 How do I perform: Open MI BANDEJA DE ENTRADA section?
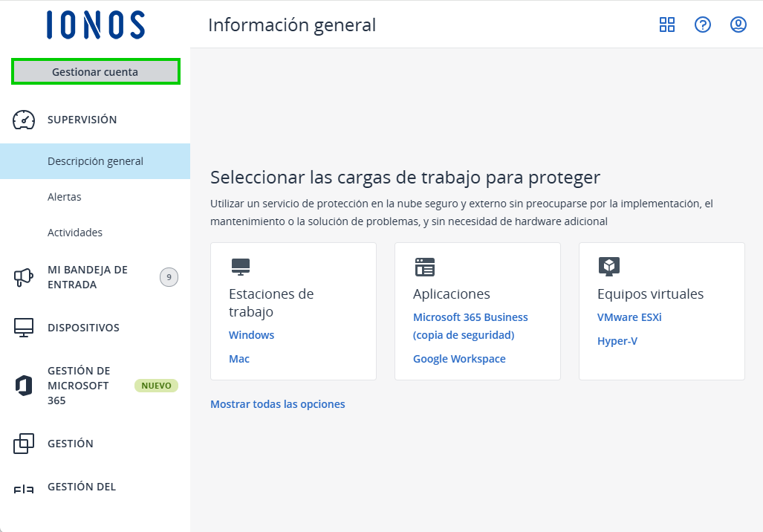(88, 277)
